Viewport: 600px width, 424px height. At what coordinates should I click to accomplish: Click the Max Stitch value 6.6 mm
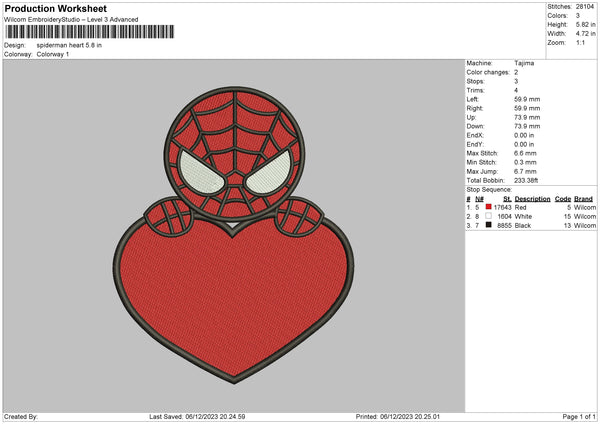tap(525, 153)
